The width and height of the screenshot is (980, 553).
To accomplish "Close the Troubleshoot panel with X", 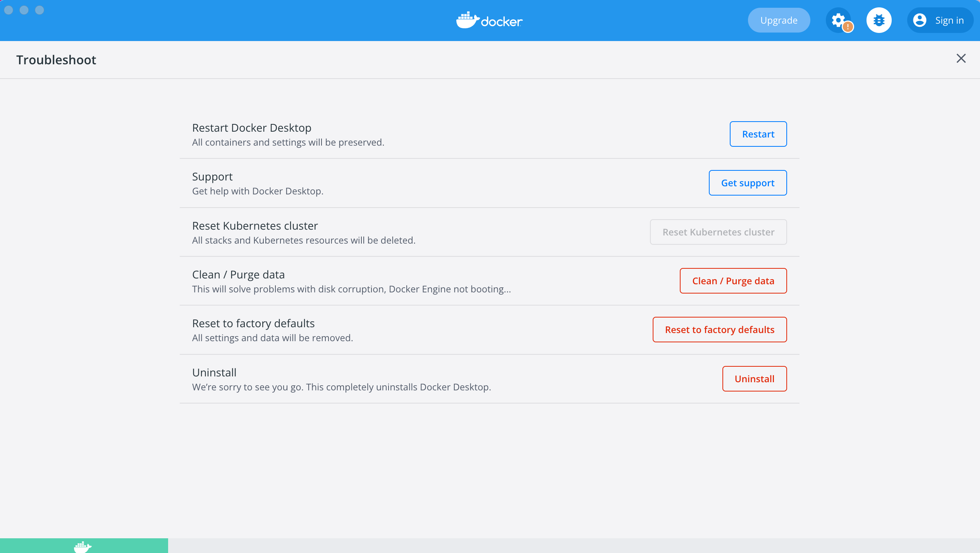I will click(961, 58).
